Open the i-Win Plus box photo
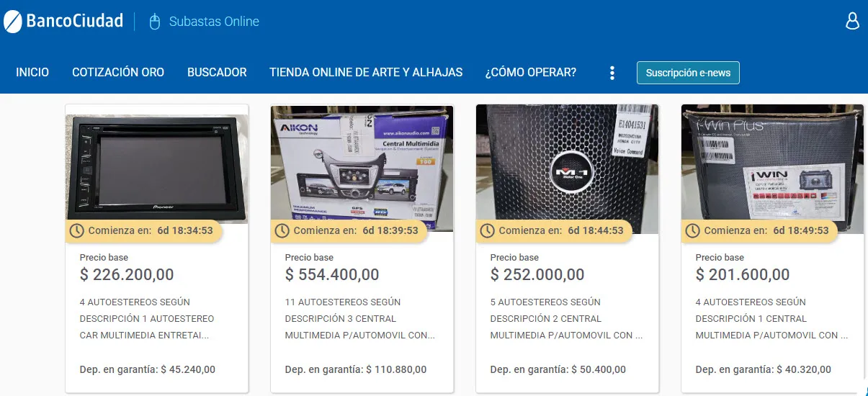 [x=773, y=164]
